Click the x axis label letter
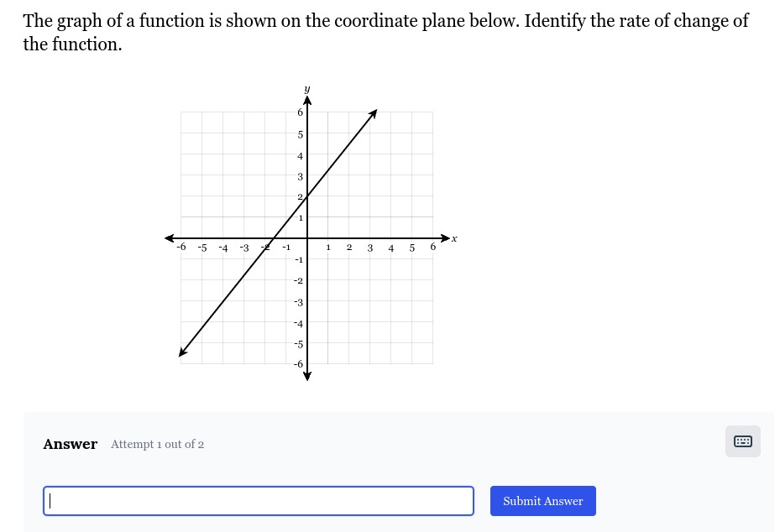780x532 pixels. (x=454, y=238)
